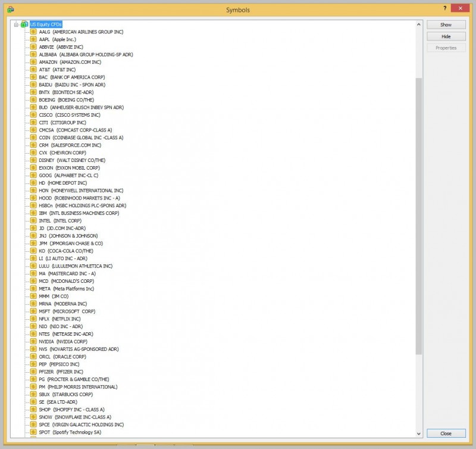Select HSBCn (HSBC HOLDINGS PLC-SPONS ADR)

[x=83, y=205]
